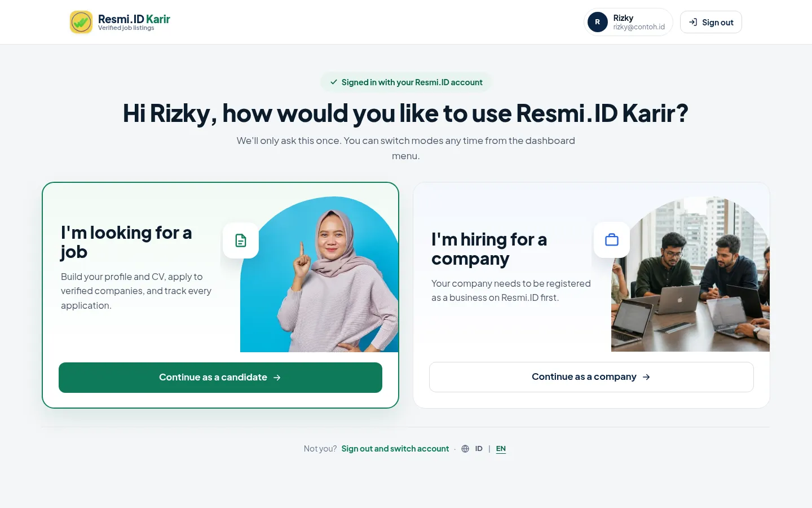Click the "I'm hiring for a company" heading

pyautogui.click(x=489, y=249)
